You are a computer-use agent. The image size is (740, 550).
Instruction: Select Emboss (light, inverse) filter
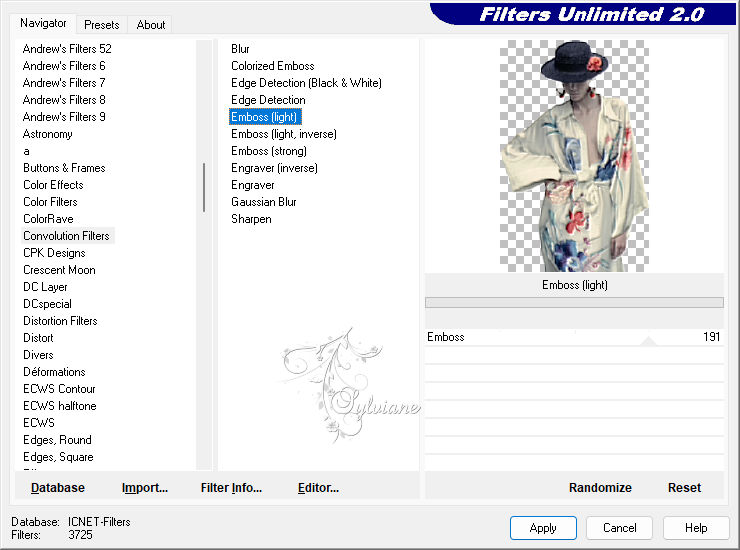[x=284, y=134]
